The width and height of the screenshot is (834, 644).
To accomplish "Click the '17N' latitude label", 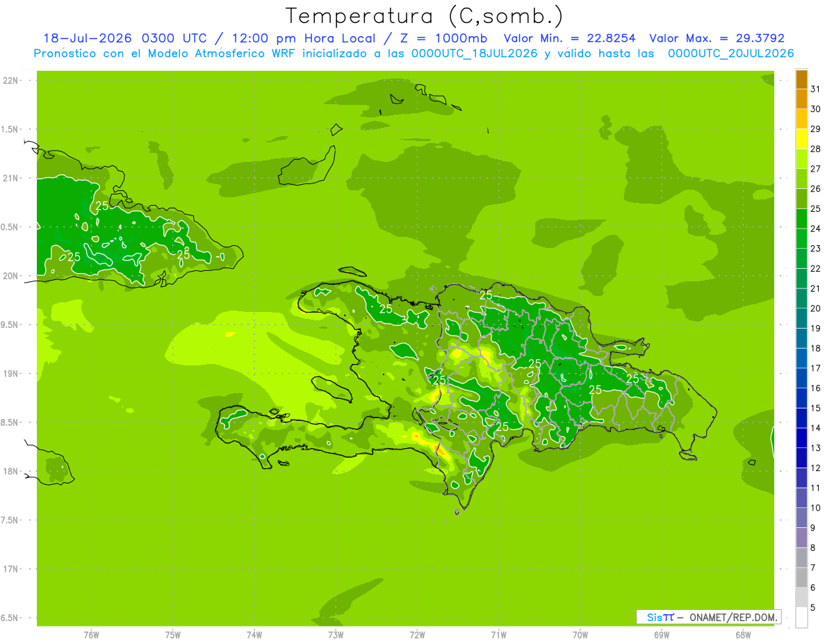I will (x=10, y=569).
